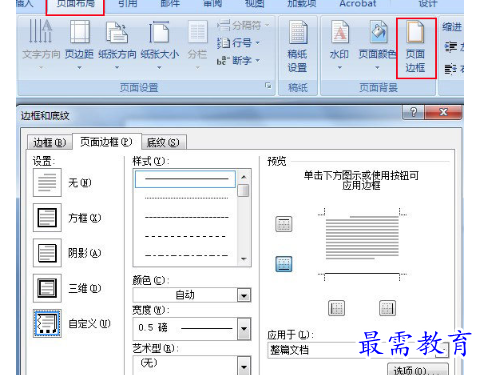Toggle right border in preview
This screenshot has width=480, height=375.
(388, 308)
